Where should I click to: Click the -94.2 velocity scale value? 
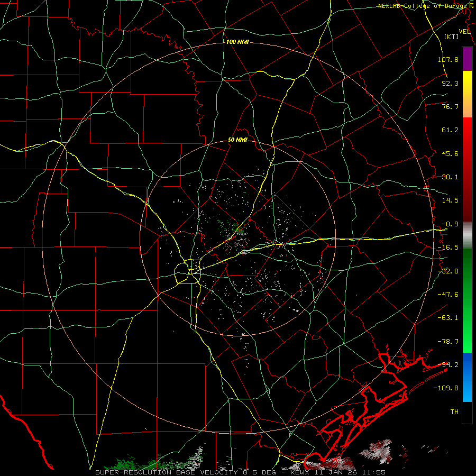(x=448, y=365)
